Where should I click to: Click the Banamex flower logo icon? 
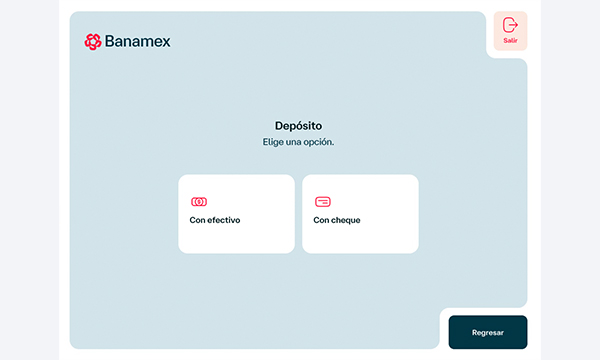(x=93, y=41)
